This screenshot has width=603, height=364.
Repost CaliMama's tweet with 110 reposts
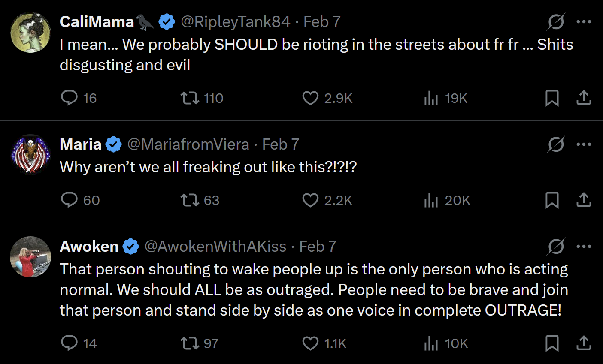tap(190, 98)
